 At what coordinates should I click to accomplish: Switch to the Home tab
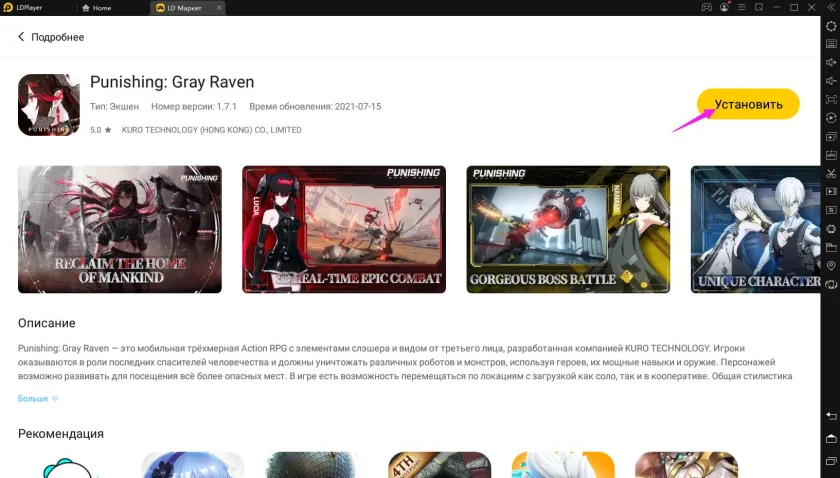97,8
